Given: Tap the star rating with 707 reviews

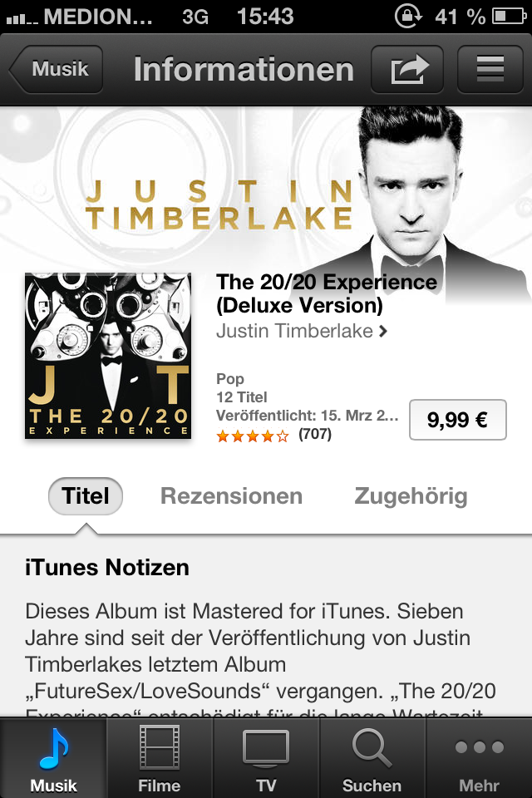Looking at the screenshot, I should [273, 435].
